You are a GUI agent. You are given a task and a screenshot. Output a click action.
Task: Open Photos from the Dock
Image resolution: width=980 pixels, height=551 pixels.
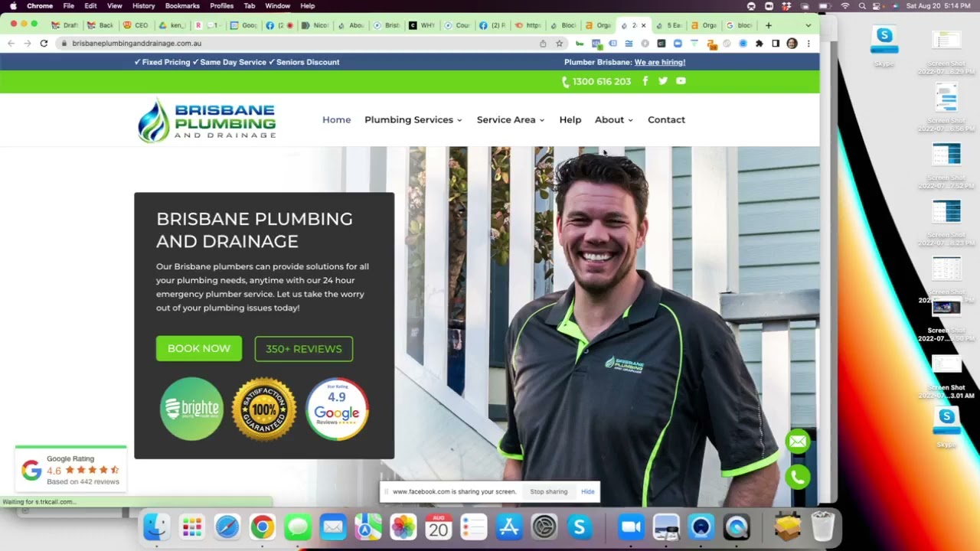coord(403,527)
